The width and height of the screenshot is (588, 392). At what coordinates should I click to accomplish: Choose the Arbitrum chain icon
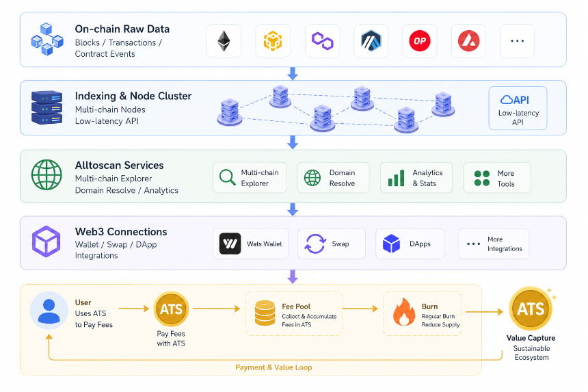371,41
